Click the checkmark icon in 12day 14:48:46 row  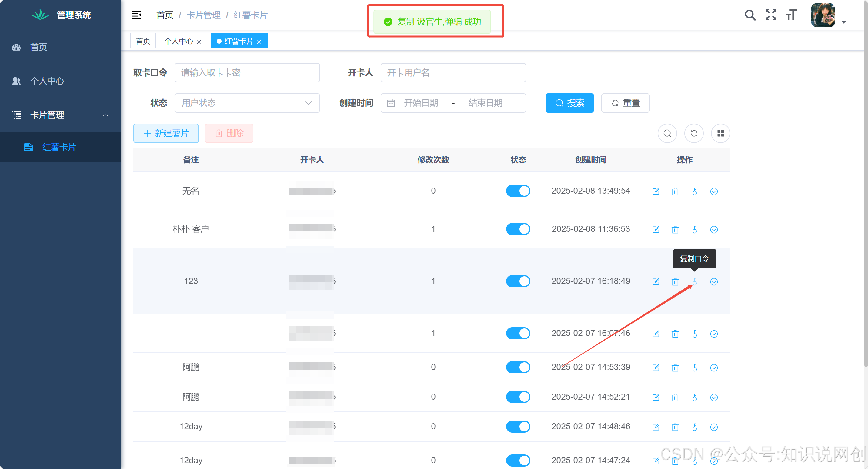[x=714, y=427]
